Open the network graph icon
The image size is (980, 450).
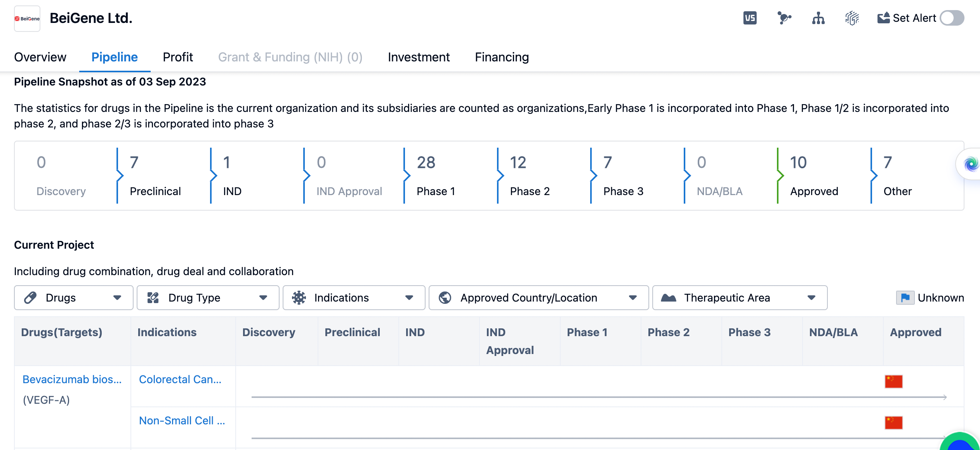[784, 18]
